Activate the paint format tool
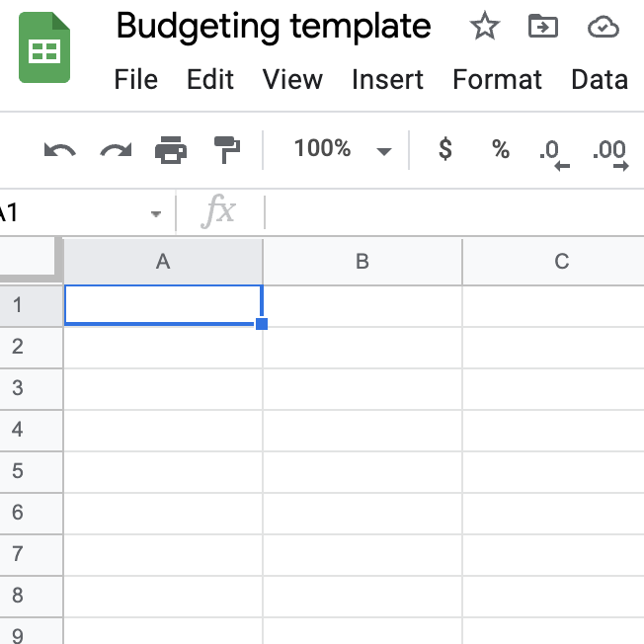 tap(227, 150)
